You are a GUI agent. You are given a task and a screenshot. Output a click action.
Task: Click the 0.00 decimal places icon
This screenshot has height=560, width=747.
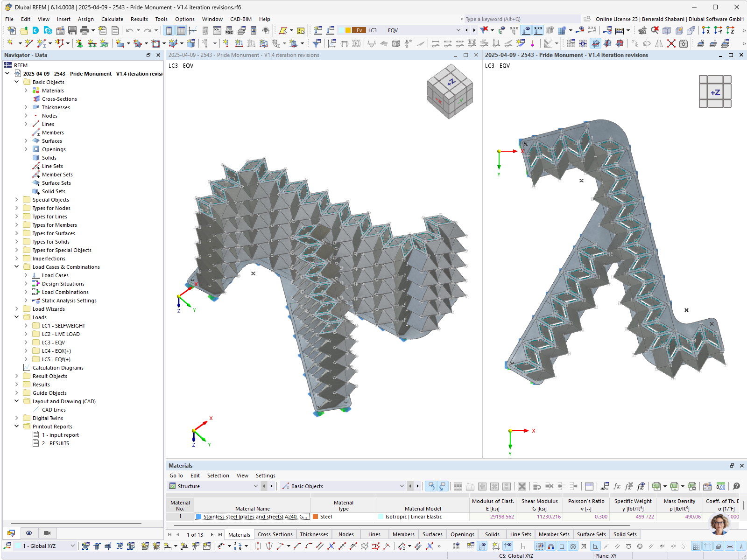(721, 486)
